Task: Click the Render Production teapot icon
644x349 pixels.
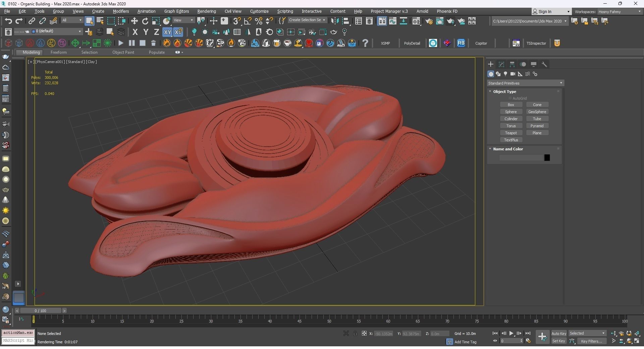Action: (450, 21)
